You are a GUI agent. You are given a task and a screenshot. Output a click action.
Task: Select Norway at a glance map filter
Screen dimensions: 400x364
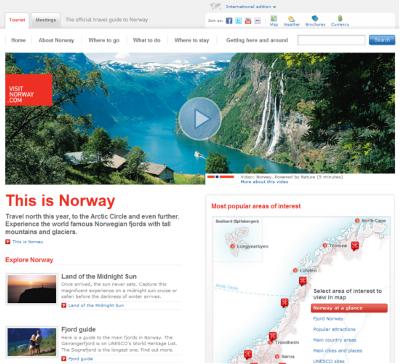(349, 308)
